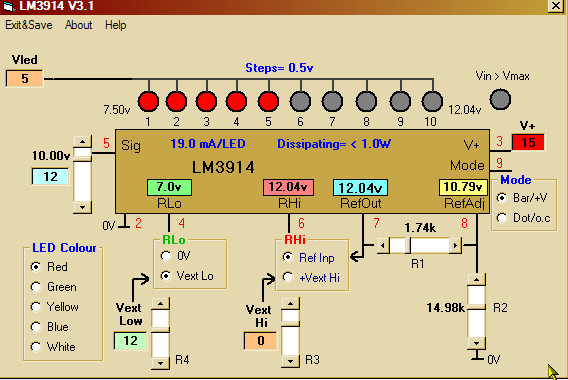Click LED indicator number 4

coord(237,101)
